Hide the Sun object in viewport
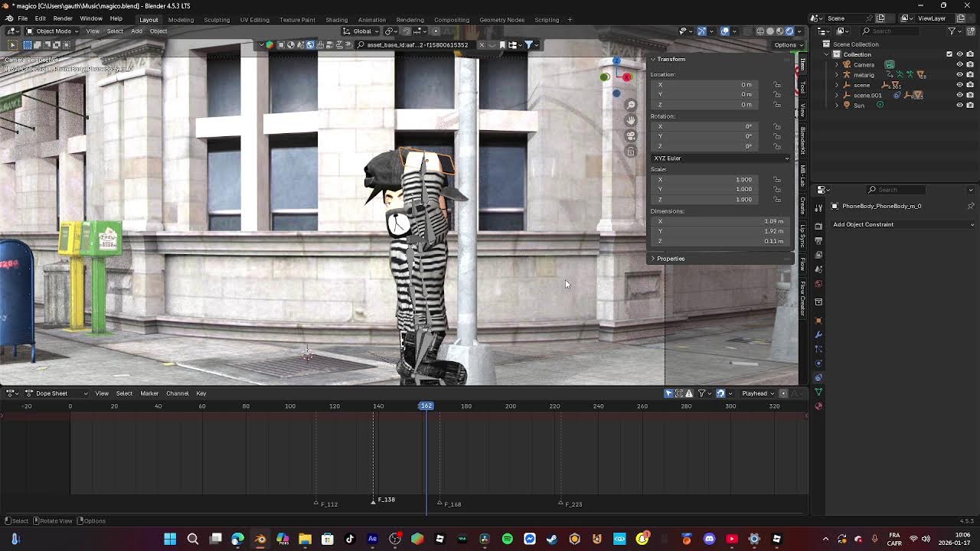This screenshot has height=551, width=980. [x=959, y=105]
